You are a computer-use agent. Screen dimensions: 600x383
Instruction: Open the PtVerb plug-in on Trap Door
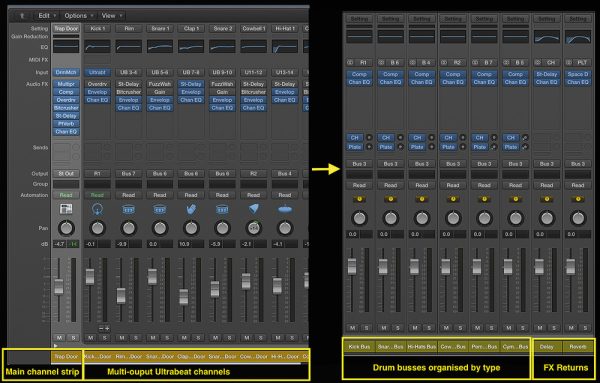point(66,124)
